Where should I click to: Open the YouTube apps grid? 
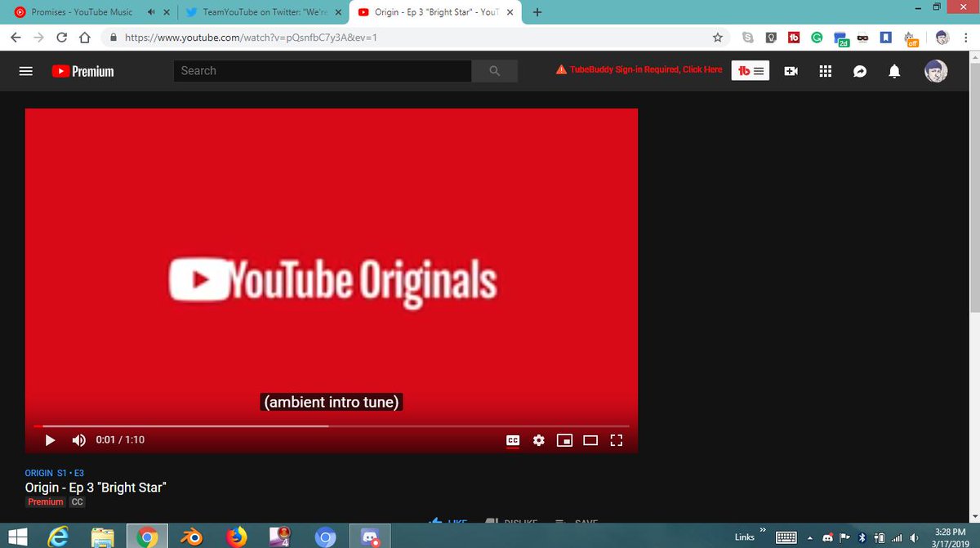click(825, 71)
